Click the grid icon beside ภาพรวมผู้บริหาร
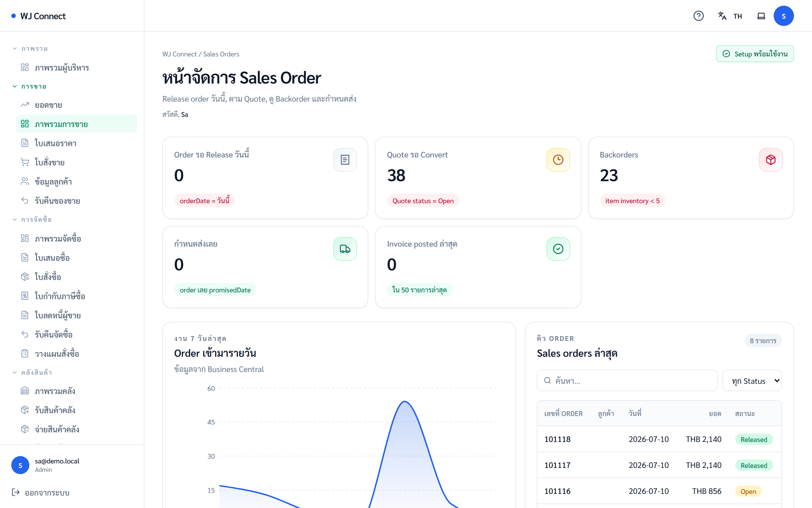Image resolution: width=812 pixels, height=508 pixels. [25, 67]
